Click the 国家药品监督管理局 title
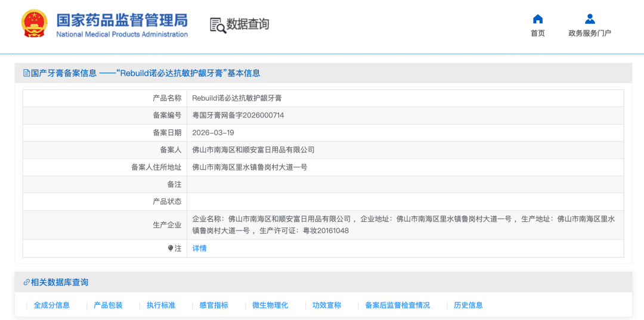644x320 pixels. [122, 20]
